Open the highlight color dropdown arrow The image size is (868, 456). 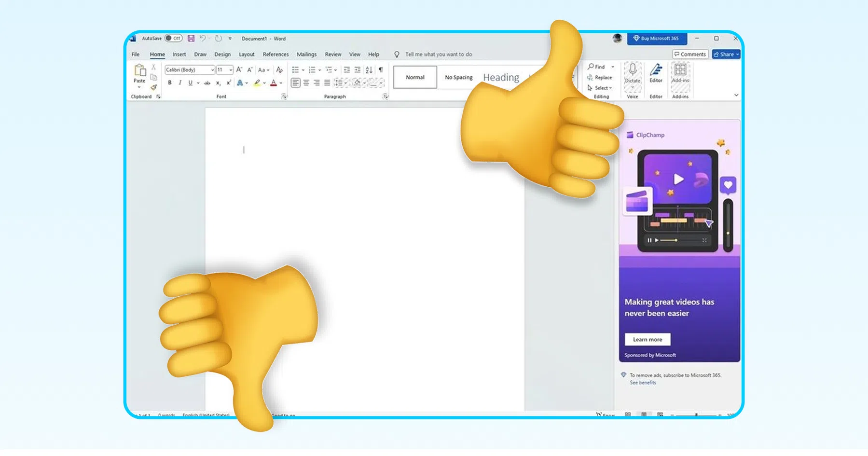tap(264, 83)
